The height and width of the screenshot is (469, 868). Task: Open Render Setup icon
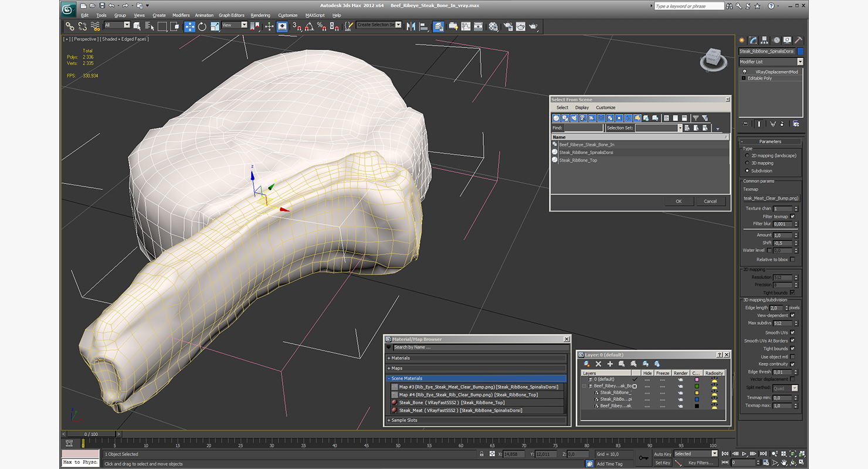507,26
